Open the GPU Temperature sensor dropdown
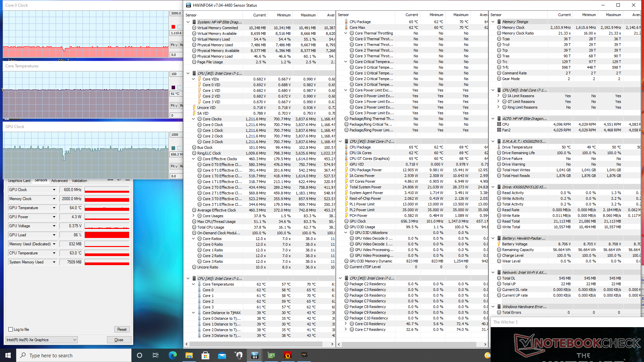Screen dimensions: 644x362 pos(54,208)
